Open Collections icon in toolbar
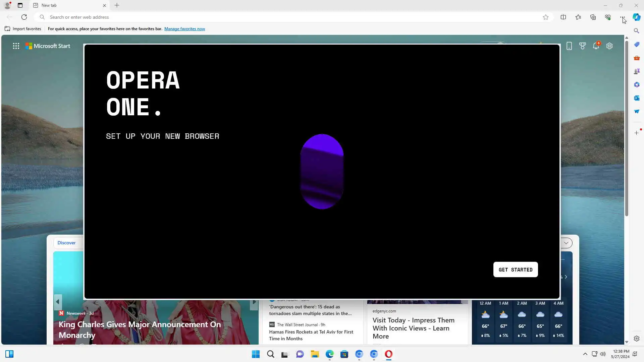Image resolution: width=644 pixels, height=362 pixels. pyautogui.click(x=593, y=17)
